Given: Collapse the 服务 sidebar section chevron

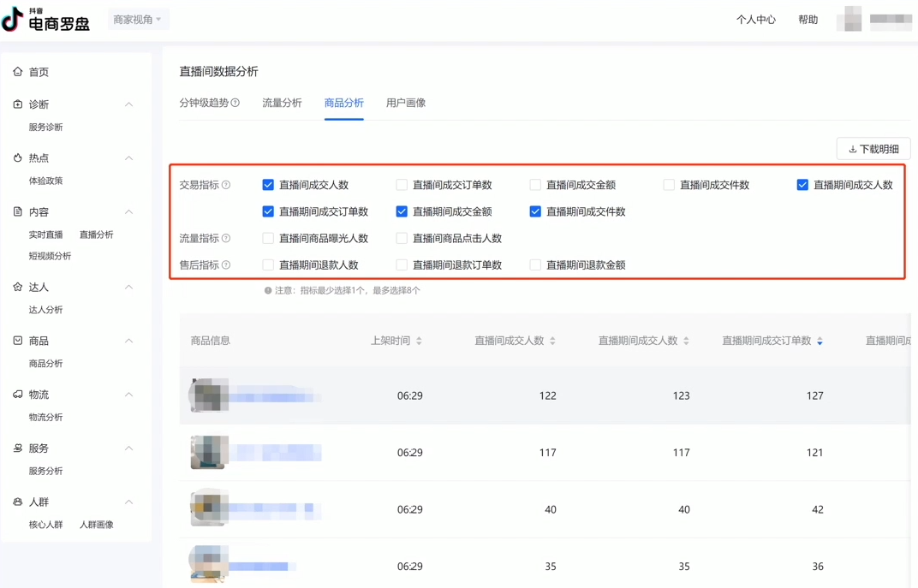Looking at the screenshot, I should click(x=128, y=448).
